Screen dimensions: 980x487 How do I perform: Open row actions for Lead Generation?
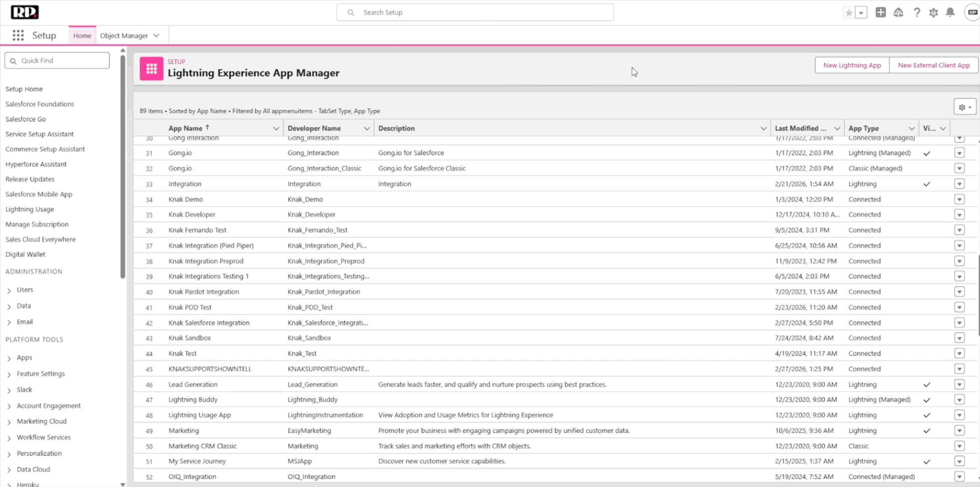point(959,384)
